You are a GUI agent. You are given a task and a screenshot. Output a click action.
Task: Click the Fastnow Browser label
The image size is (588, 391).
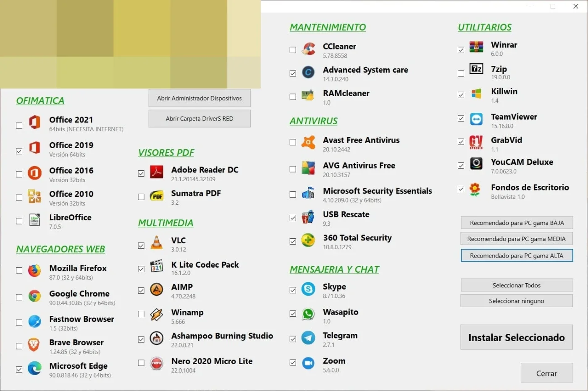tap(81, 319)
